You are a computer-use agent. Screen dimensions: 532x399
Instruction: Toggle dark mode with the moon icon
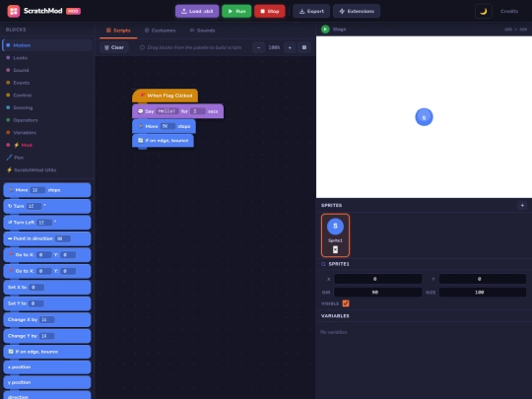click(483, 11)
